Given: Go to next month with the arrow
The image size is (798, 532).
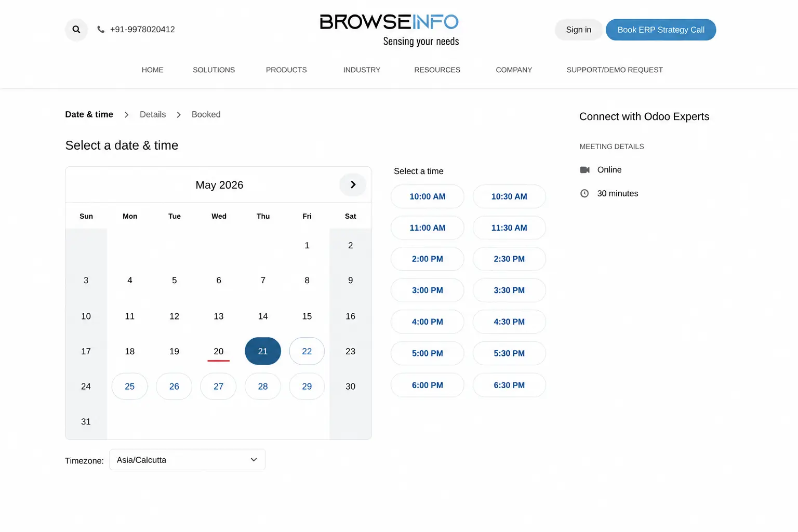Looking at the screenshot, I should pos(353,184).
